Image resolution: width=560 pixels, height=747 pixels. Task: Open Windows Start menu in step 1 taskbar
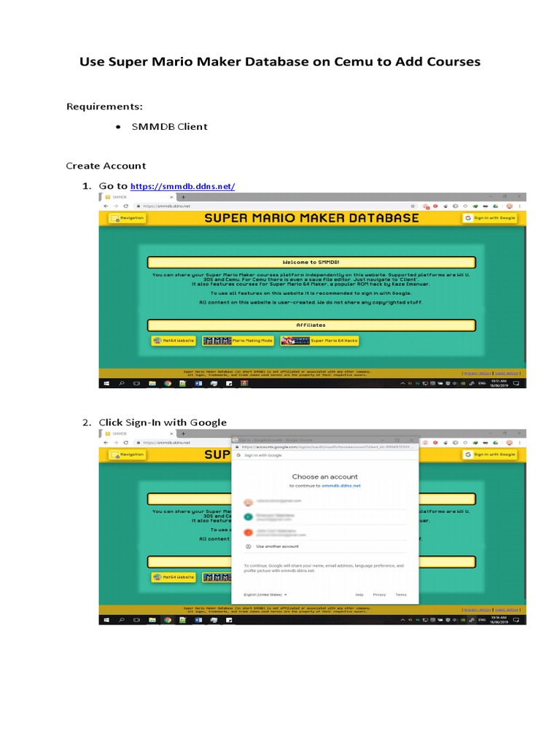[x=106, y=384]
